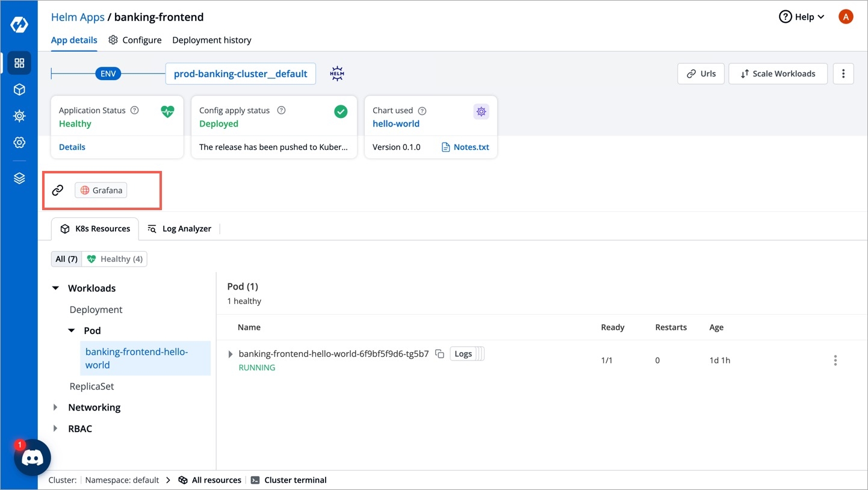Select ReplicaSet in the resource tree
The width and height of the screenshot is (868, 490).
tap(91, 386)
